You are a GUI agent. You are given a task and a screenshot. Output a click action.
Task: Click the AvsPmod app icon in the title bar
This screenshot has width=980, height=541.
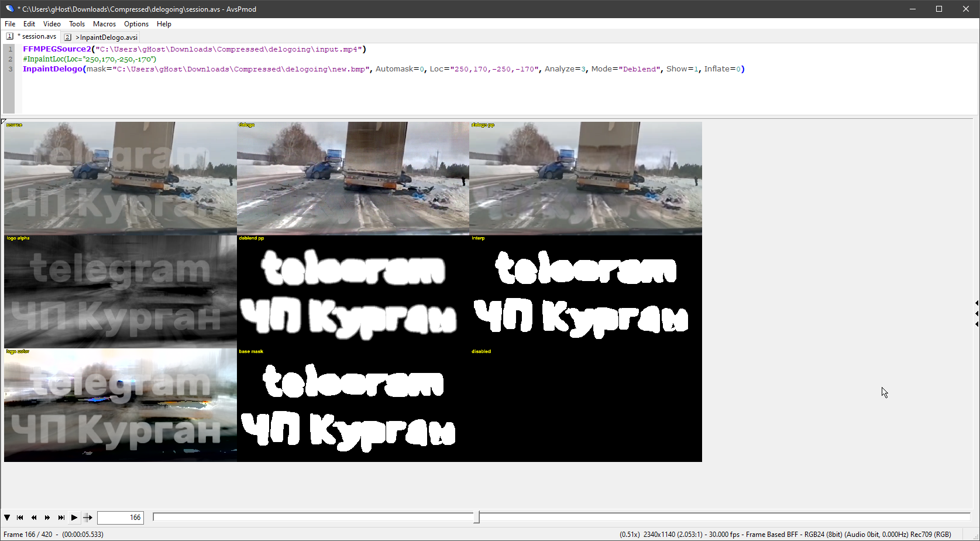pyautogui.click(x=9, y=9)
